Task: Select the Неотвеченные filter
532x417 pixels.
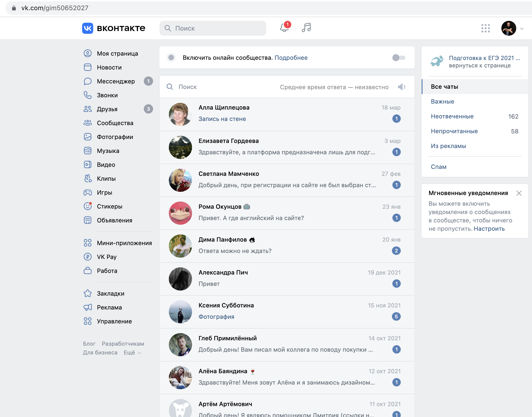Action: tap(475, 117)
